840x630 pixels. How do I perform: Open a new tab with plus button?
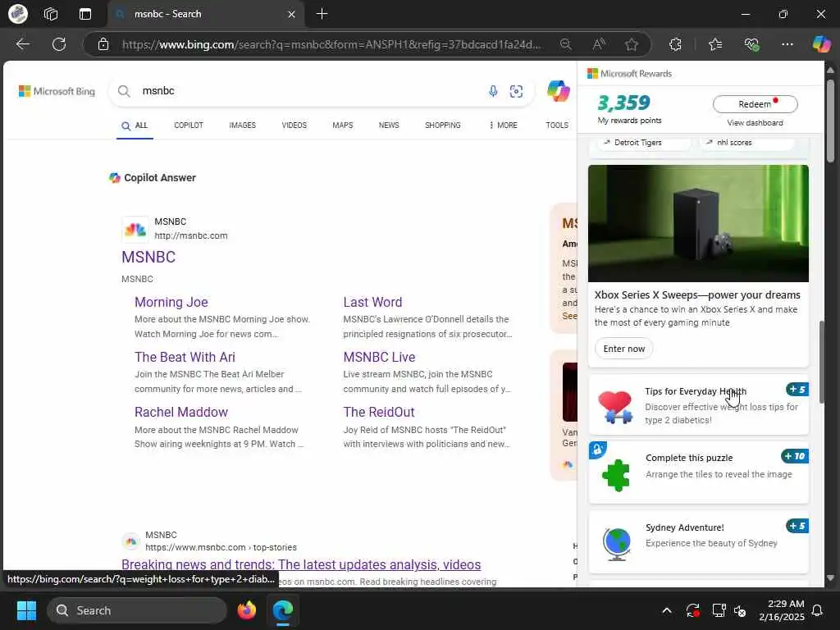[x=322, y=14]
